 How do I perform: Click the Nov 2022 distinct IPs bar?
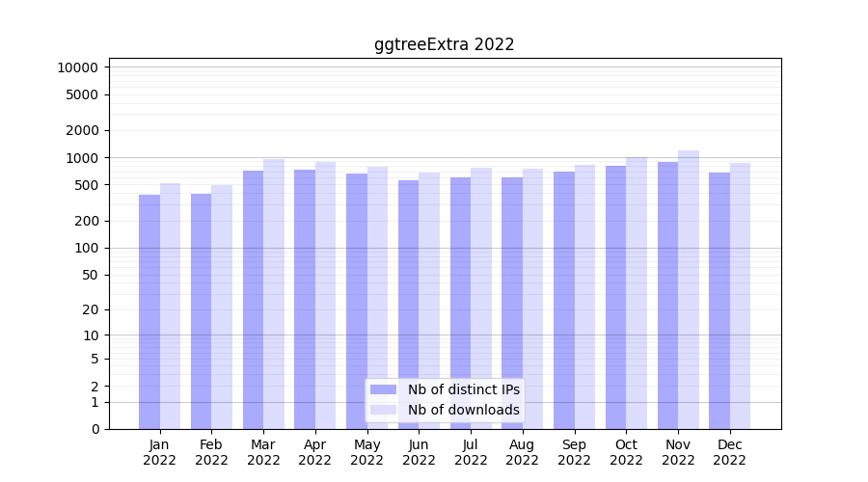point(667,295)
